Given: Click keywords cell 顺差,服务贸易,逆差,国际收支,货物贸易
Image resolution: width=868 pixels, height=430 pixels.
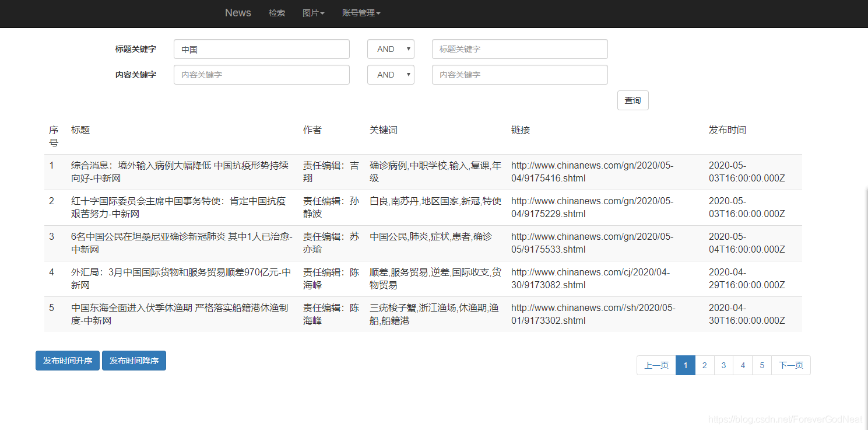Looking at the screenshot, I should 435,278.
